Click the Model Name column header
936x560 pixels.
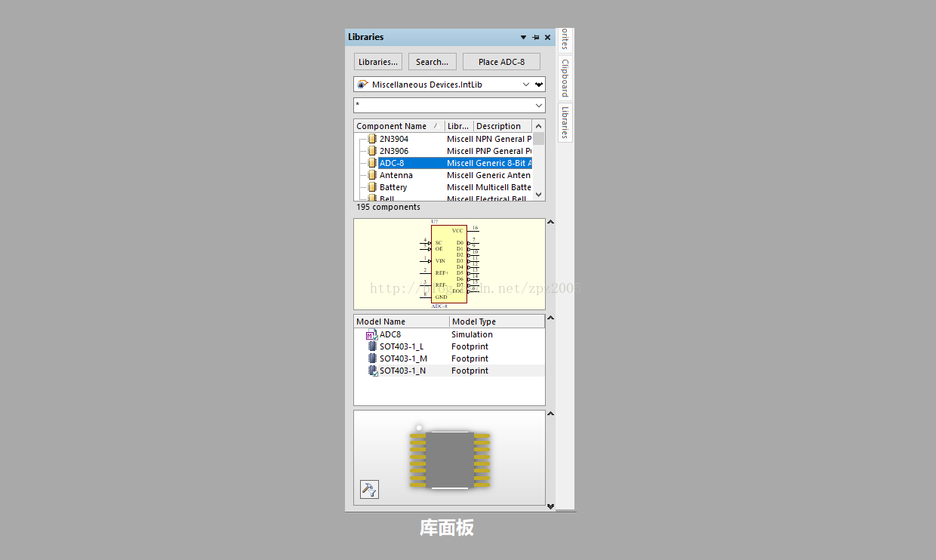tap(402, 322)
